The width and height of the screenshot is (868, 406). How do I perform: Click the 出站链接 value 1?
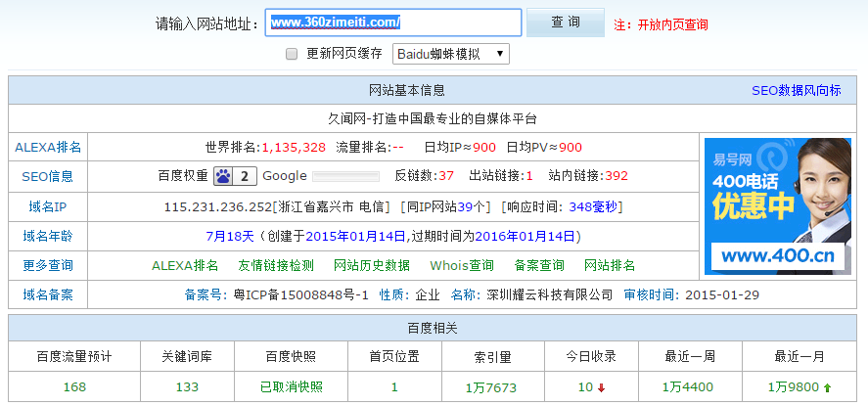529,176
